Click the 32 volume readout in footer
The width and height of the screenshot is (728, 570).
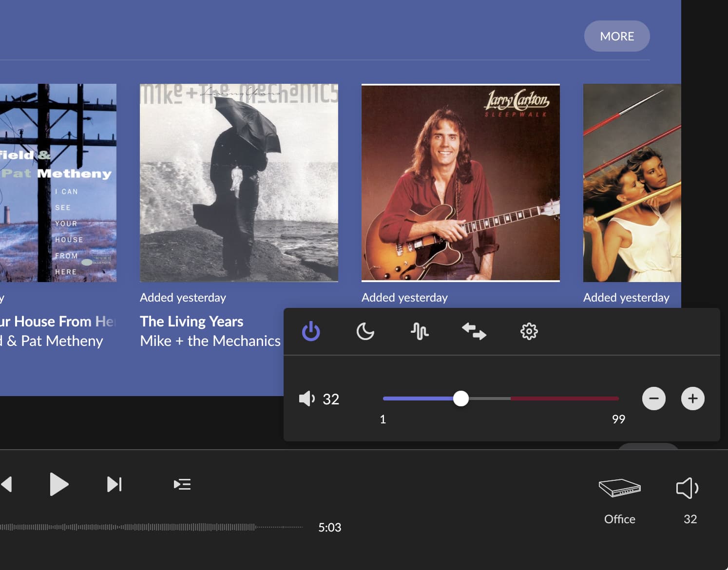click(690, 519)
